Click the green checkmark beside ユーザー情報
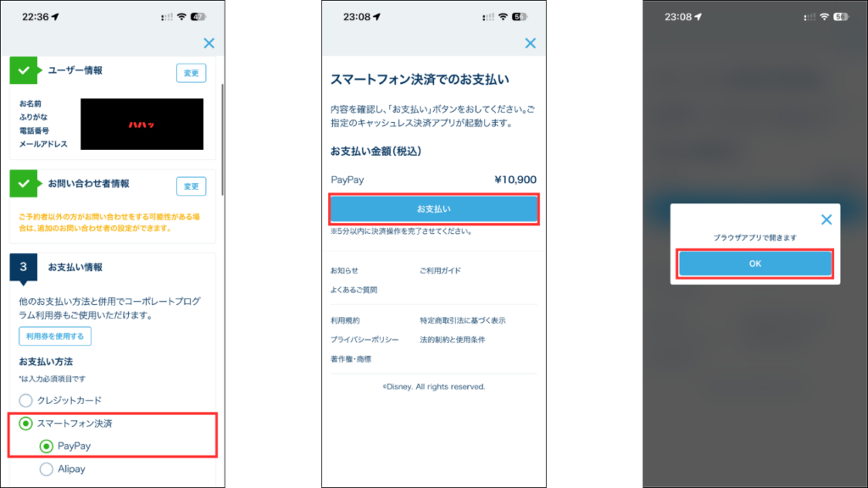Screen dimensions: 868x488 point(24,71)
